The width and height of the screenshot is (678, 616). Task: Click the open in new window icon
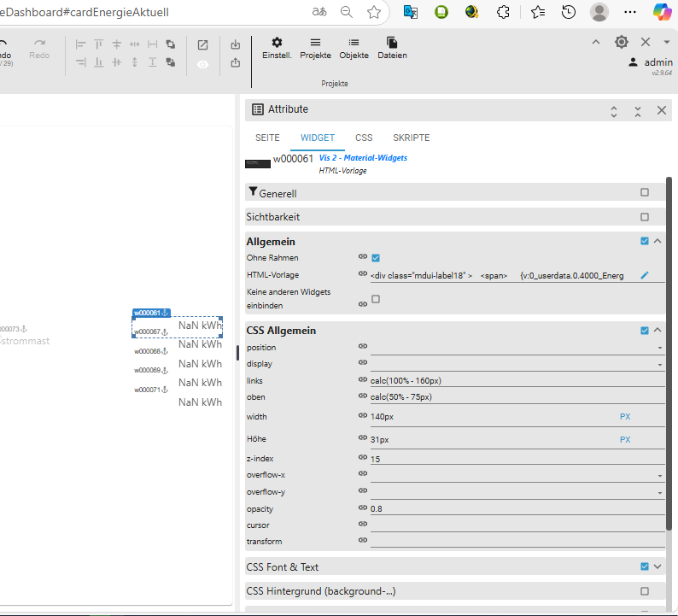[x=202, y=45]
